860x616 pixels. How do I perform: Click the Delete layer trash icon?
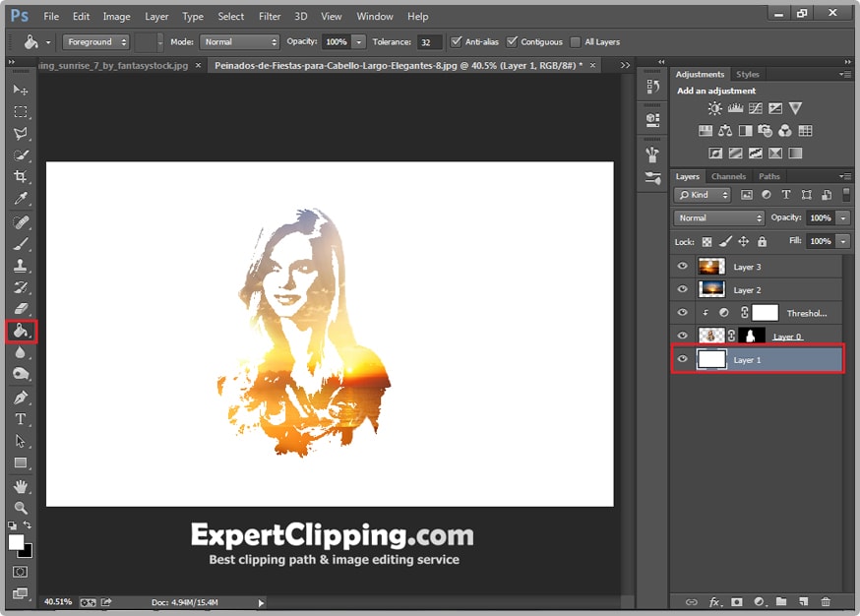point(826,601)
